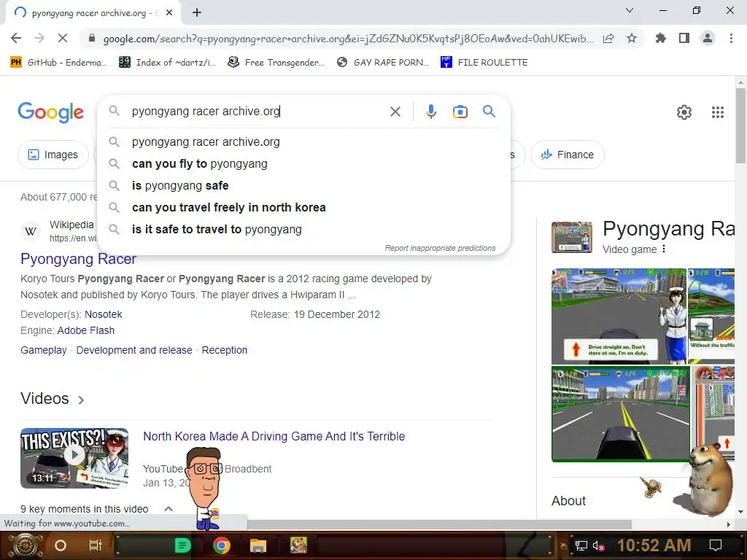Click the Google logo
This screenshot has width=747, height=560.
tap(50, 112)
